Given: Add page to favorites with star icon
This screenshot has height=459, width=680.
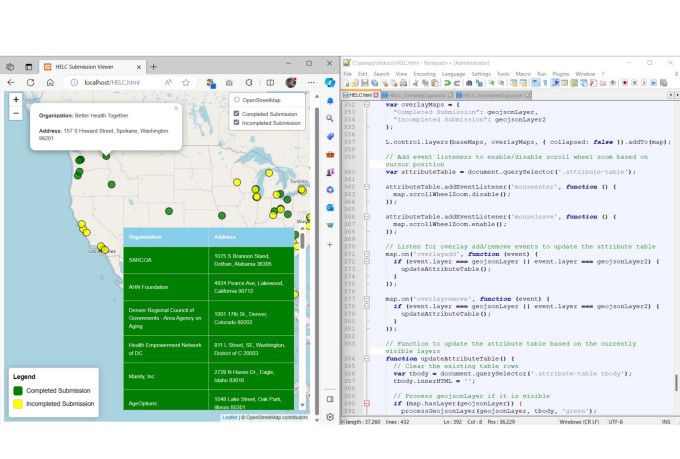Looking at the screenshot, I should (186, 82).
